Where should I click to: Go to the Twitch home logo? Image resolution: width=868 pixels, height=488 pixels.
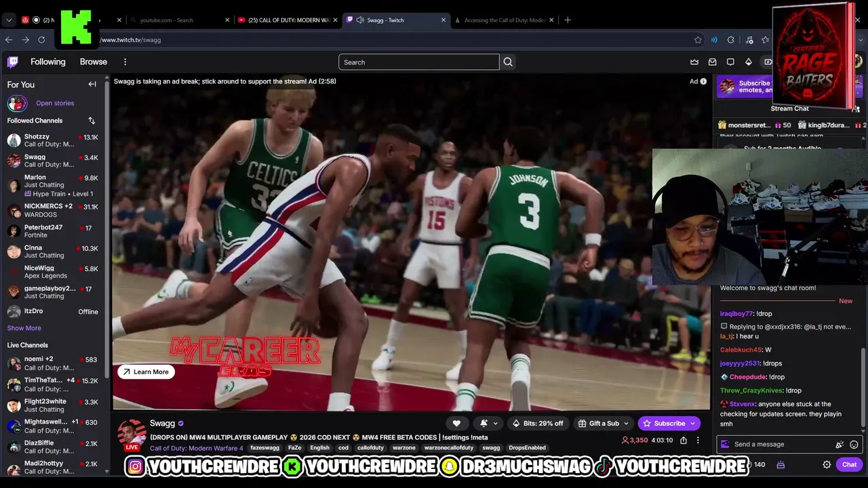[x=13, y=62]
